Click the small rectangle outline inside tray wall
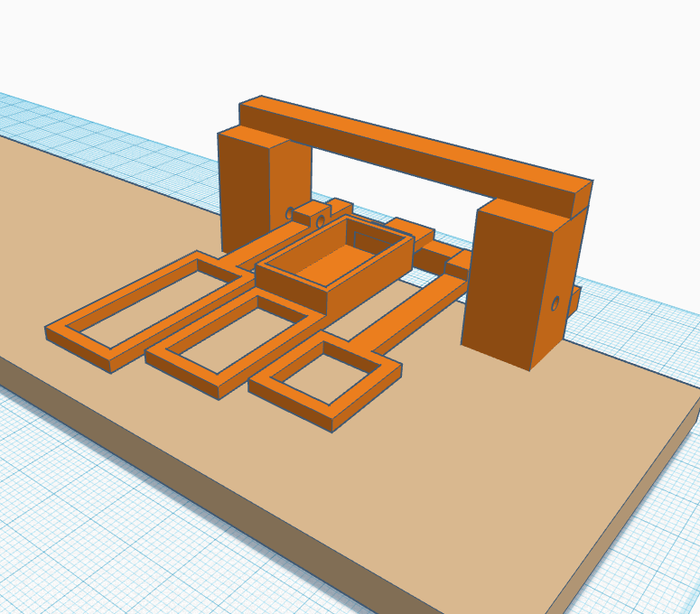Viewport: 700px width, 614px height. pyautogui.click(x=369, y=240)
